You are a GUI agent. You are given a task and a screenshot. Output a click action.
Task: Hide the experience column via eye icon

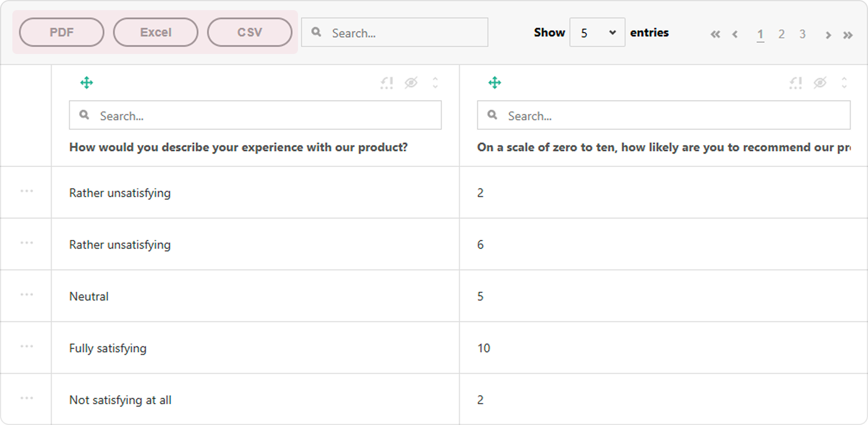[411, 83]
